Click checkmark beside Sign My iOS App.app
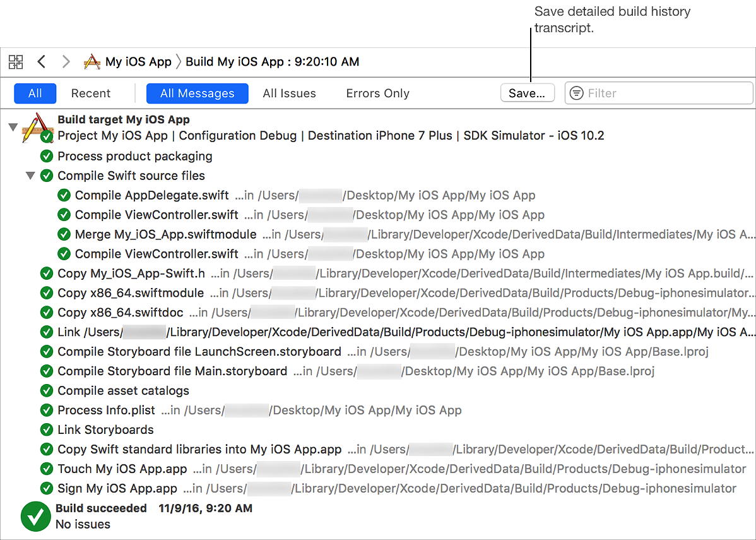This screenshot has width=756, height=540. (x=47, y=488)
